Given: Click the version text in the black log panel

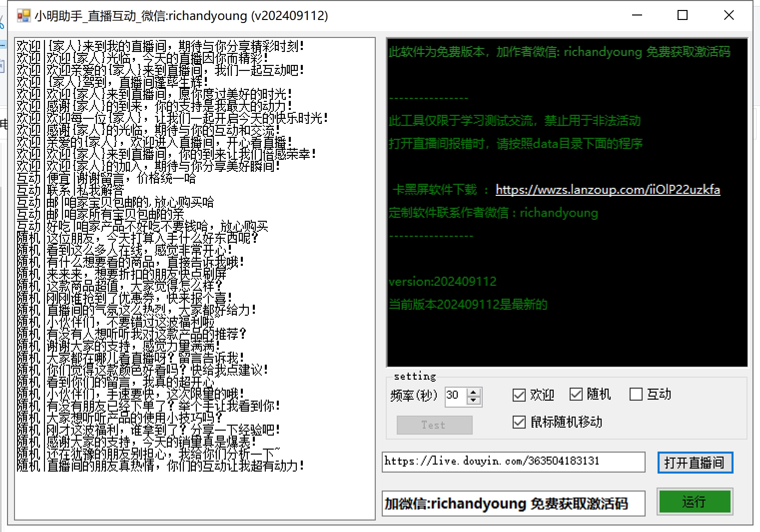Looking at the screenshot, I should [x=443, y=282].
